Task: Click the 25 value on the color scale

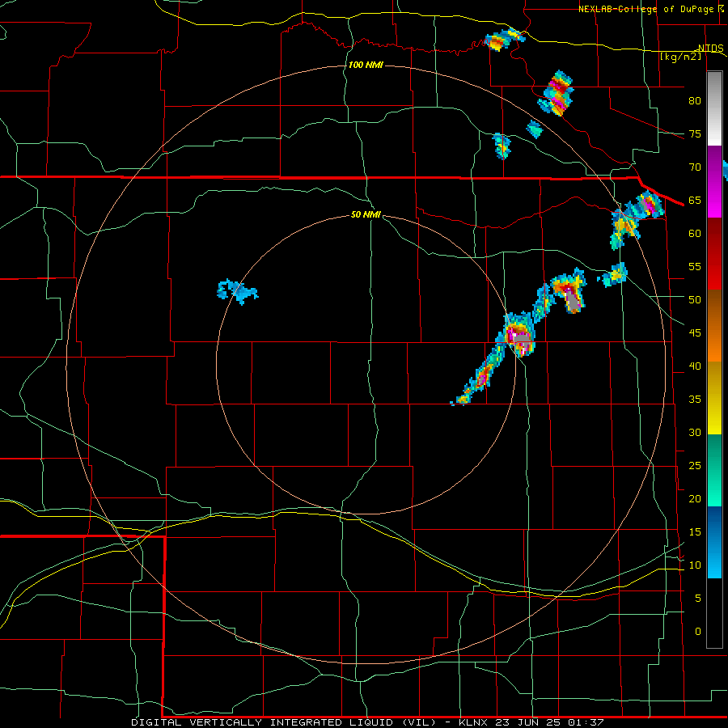Action: (x=695, y=466)
